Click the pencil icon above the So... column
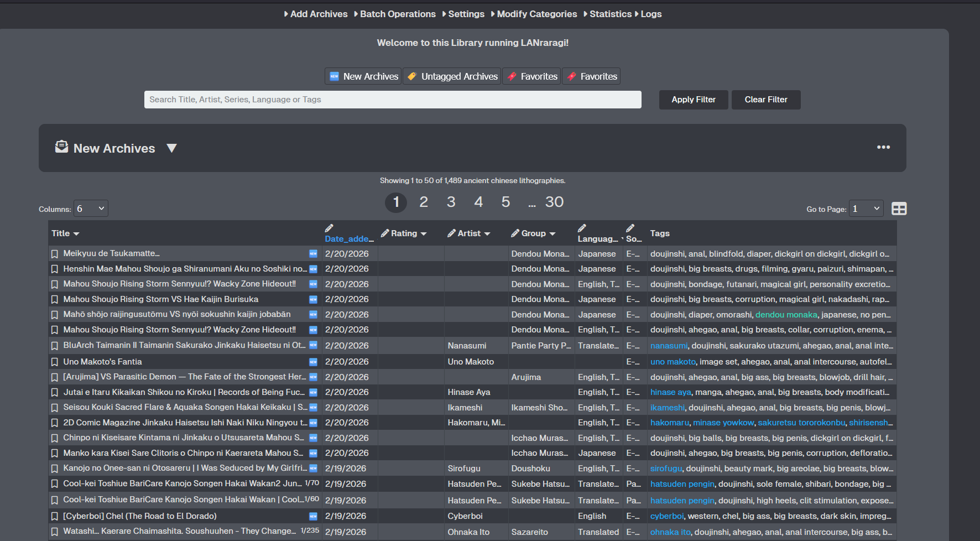 click(x=630, y=228)
